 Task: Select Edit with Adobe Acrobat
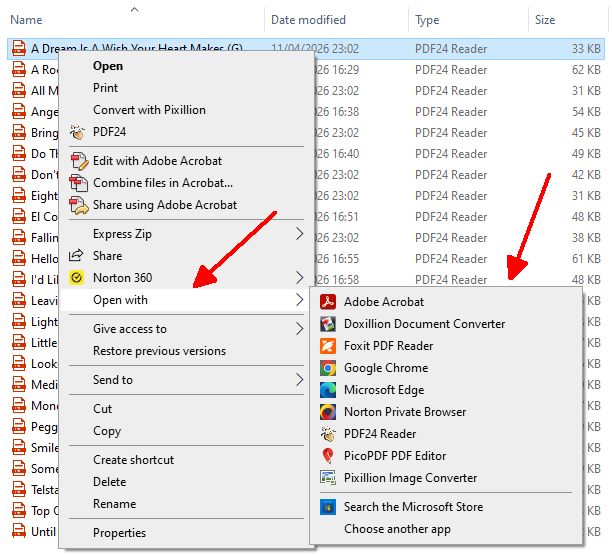coord(157,161)
